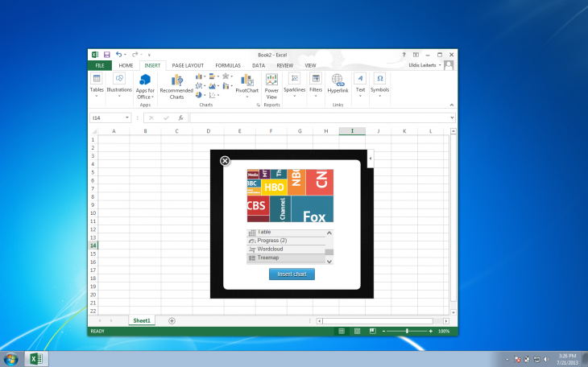Click the Hyperlink icon in Links
Screen dimensions: 588x367
[x=337, y=83]
